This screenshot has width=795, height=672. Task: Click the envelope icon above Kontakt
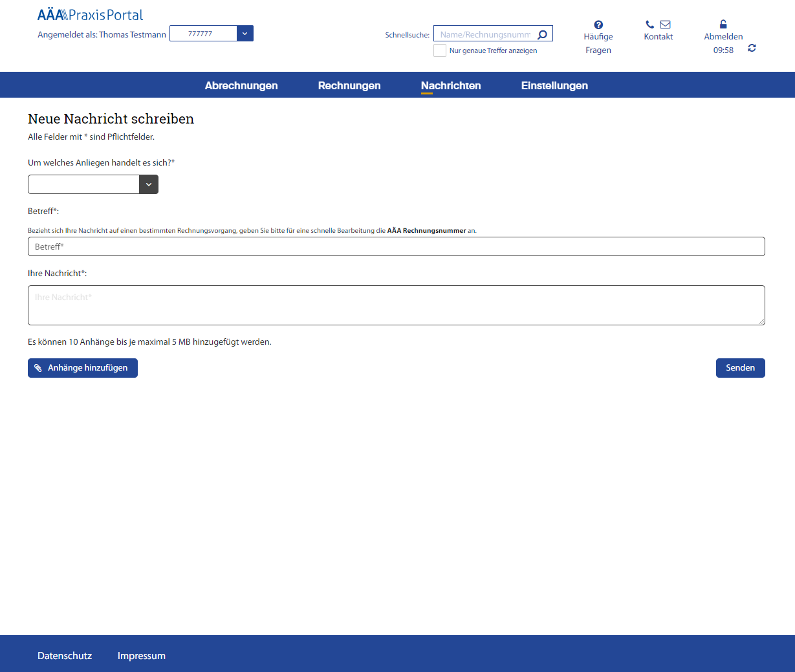pos(665,25)
